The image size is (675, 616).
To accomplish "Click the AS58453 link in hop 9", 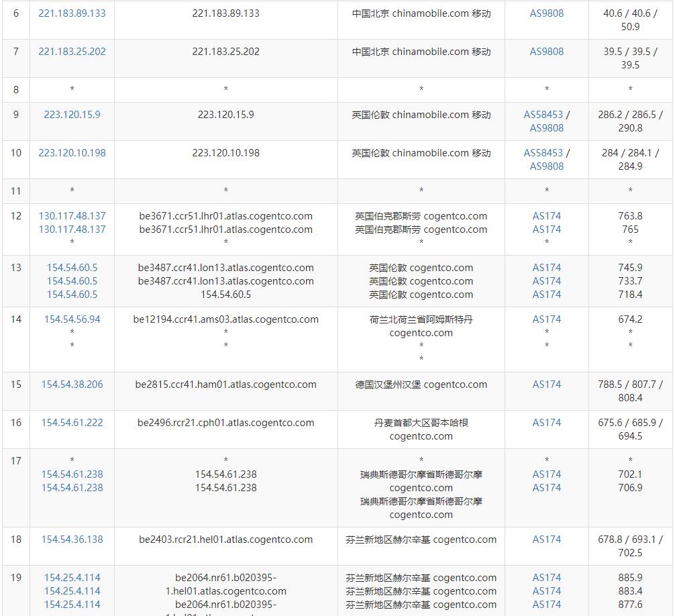I will tap(543, 115).
